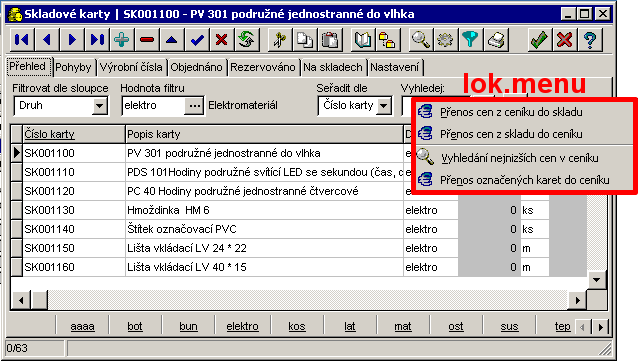The image size is (638, 361).
Task: Choose Přenos cen z skladu do ceníku
Action: (x=524, y=134)
